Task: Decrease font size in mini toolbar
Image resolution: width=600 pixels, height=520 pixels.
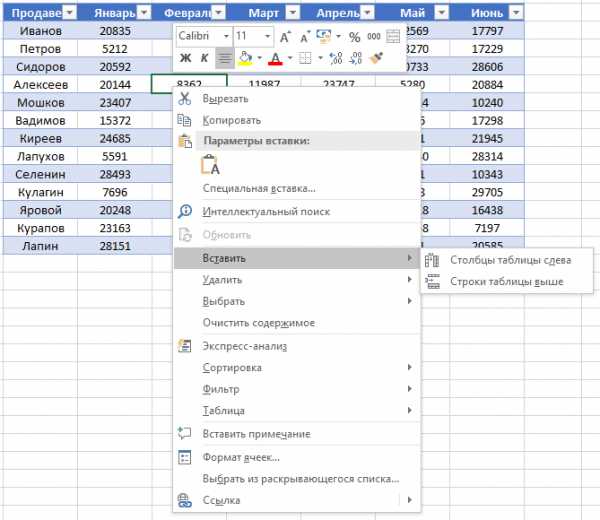Action: tap(305, 37)
